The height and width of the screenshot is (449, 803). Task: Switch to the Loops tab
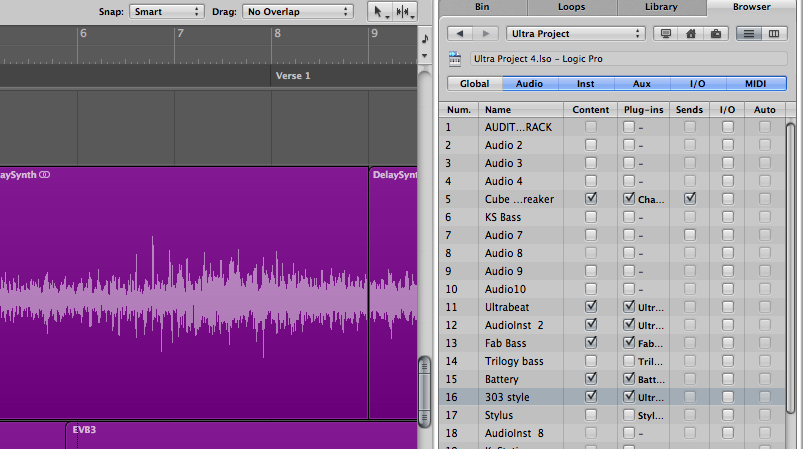tap(572, 7)
